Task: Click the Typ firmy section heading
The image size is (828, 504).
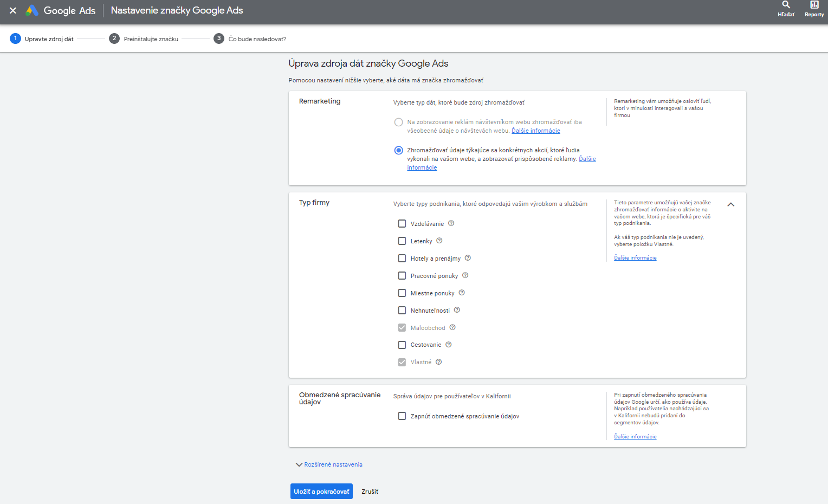Action: click(x=314, y=203)
